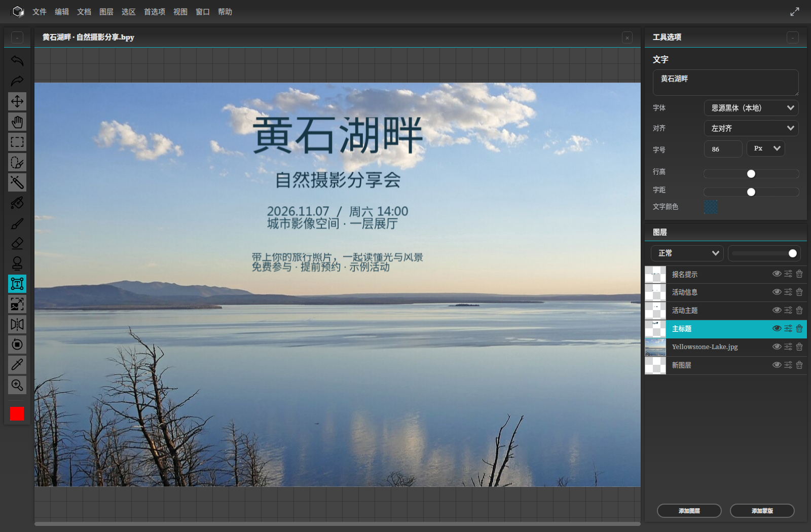Screen dimensions: 811x532
Task: Open the 图层 menu
Action: click(x=106, y=12)
